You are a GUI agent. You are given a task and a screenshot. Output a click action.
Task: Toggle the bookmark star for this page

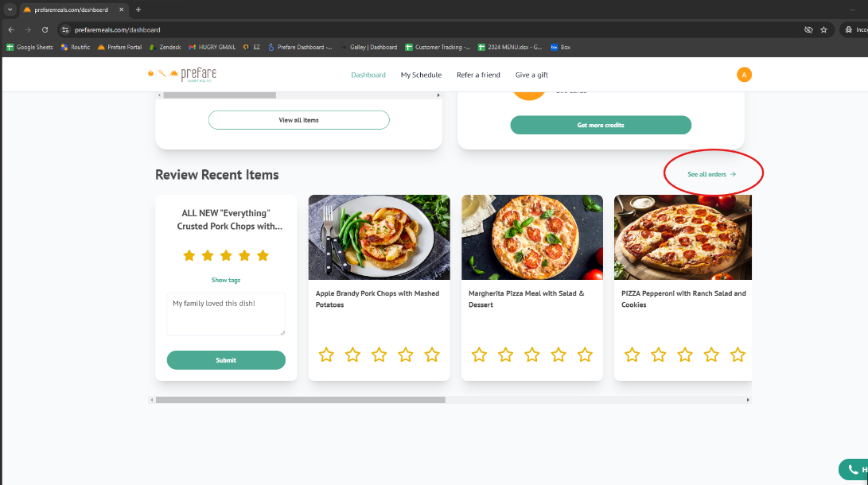pos(823,29)
